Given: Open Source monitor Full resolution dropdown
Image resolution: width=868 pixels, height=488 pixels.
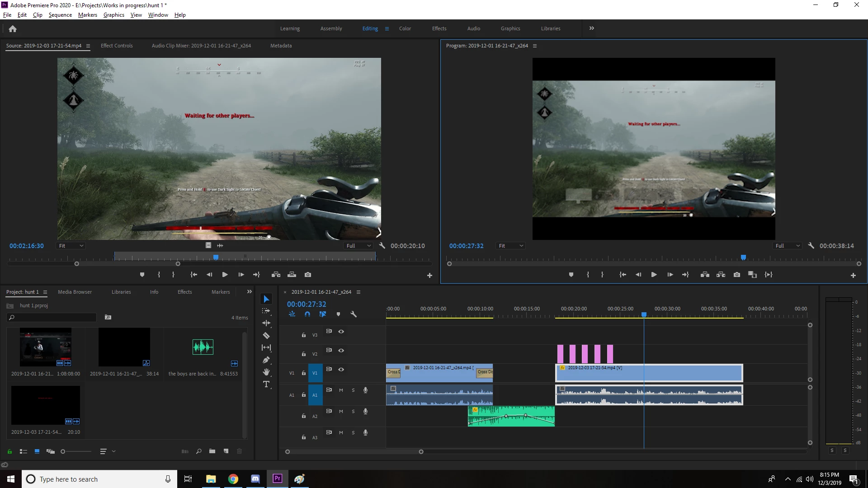Looking at the screenshot, I should [359, 246].
